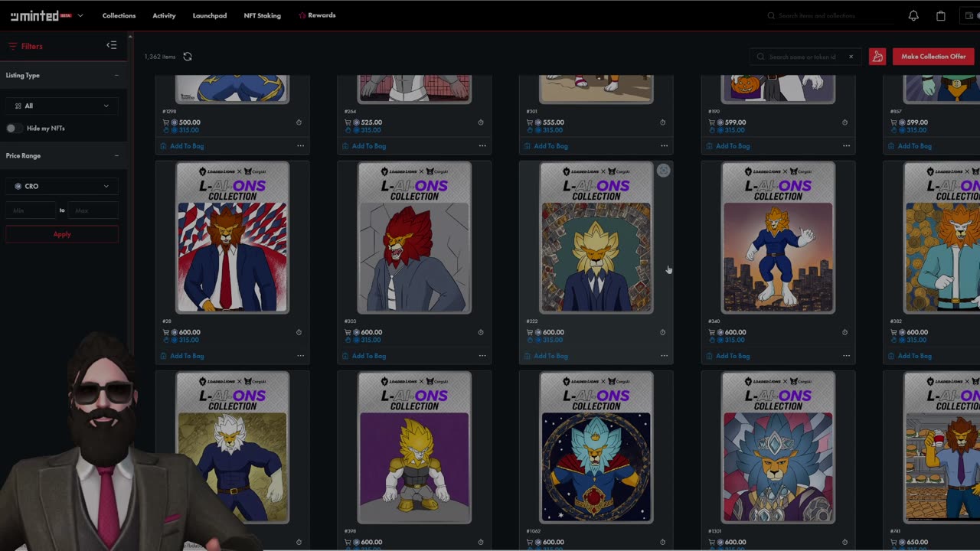Expand Minted logo dropdown arrow

pyautogui.click(x=80, y=15)
